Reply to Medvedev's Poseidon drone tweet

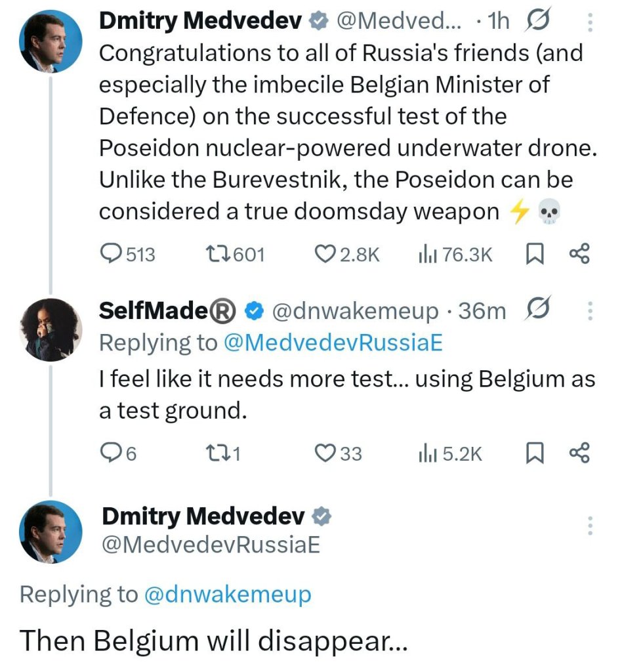(110, 254)
